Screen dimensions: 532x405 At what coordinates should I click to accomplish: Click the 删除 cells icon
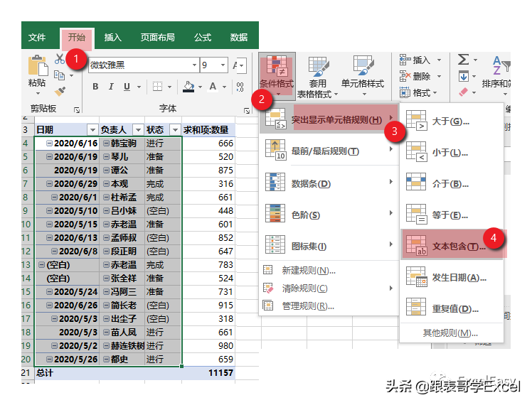[x=405, y=76]
